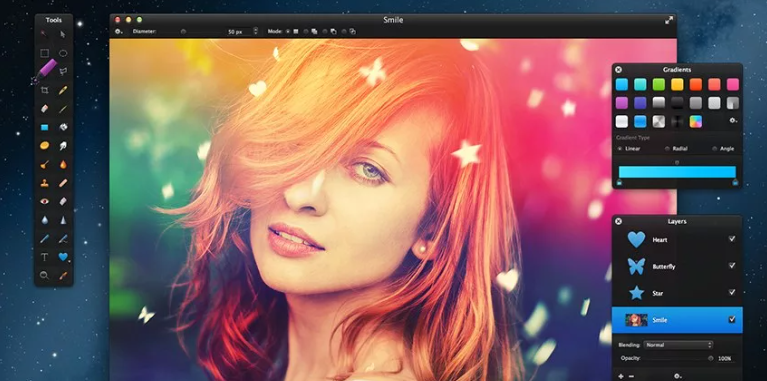This screenshot has width=767, height=381.
Task: Pick the Eyedropper tool
Action: (63, 275)
